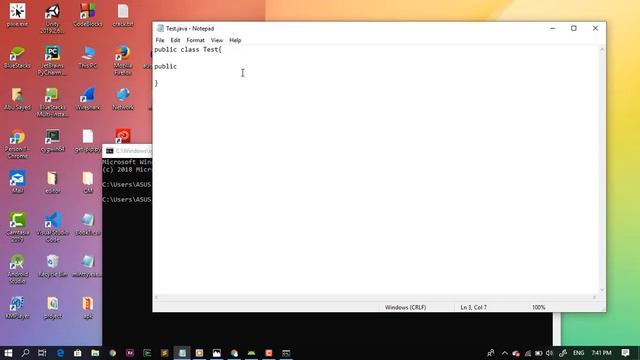Select the Camtasia desktop shortcut
The image size is (640, 360).
pos(17,227)
